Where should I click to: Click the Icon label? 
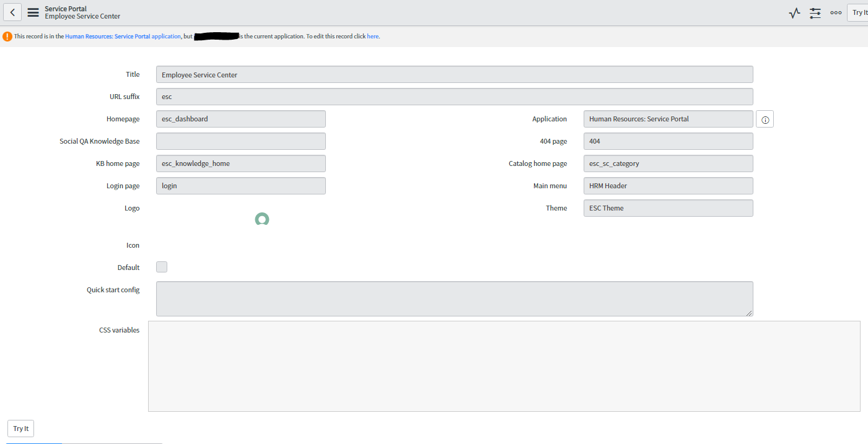(133, 245)
